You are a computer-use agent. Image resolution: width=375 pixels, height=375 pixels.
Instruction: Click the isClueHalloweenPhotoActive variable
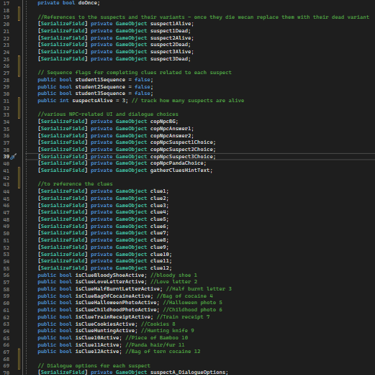click(x=116, y=303)
